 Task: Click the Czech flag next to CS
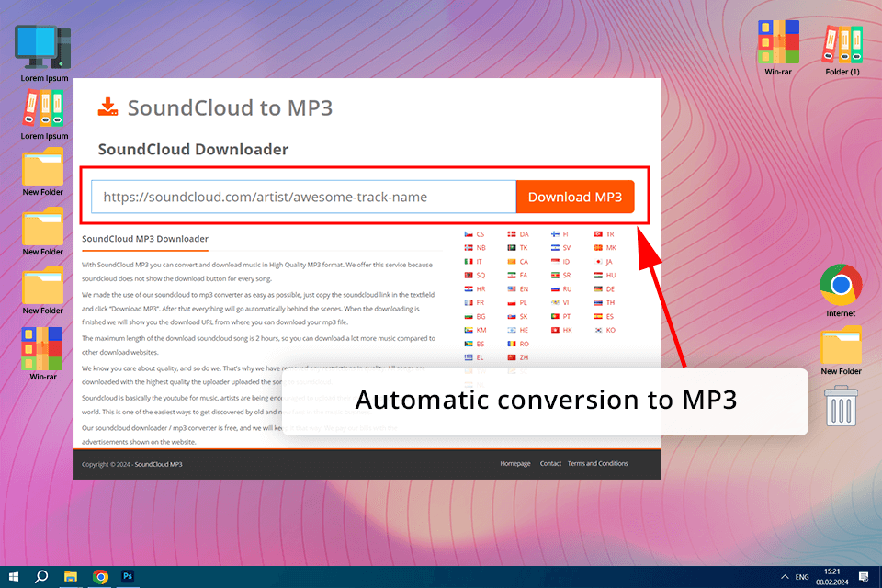468,234
